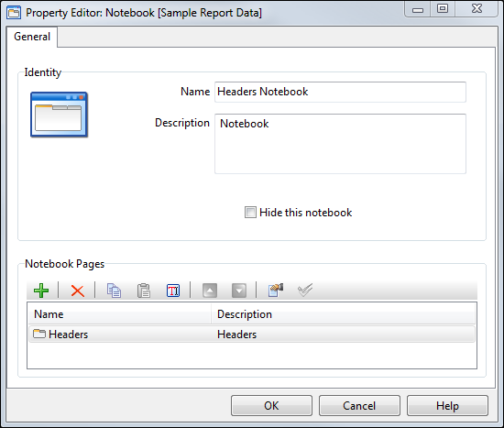Click the red X delete page icon
This screenshot has width=504, height=428.
click(78, 291)
